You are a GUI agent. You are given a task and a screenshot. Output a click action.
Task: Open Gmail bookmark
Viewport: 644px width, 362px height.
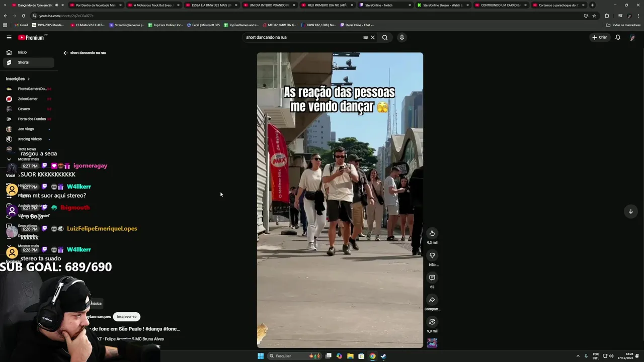[21, 25]
